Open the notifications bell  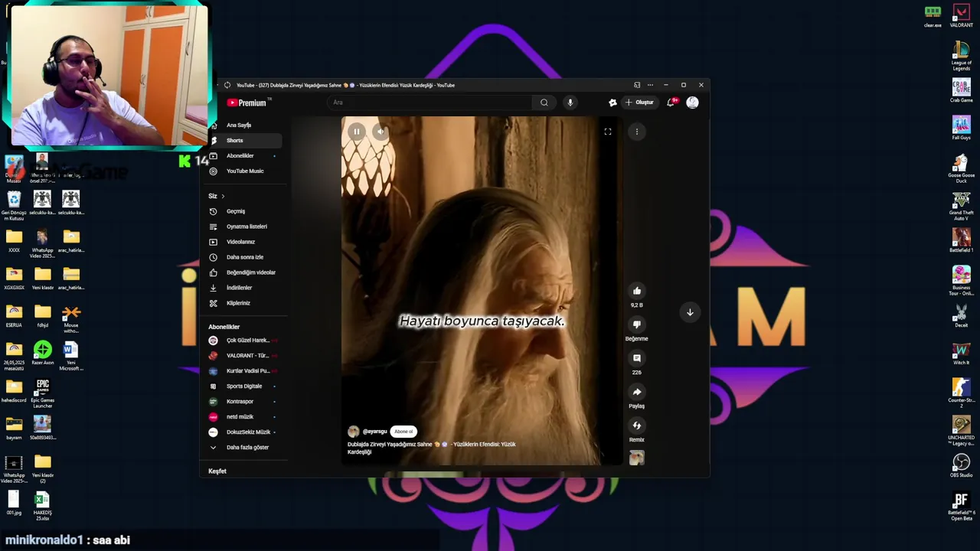(671, 103)
